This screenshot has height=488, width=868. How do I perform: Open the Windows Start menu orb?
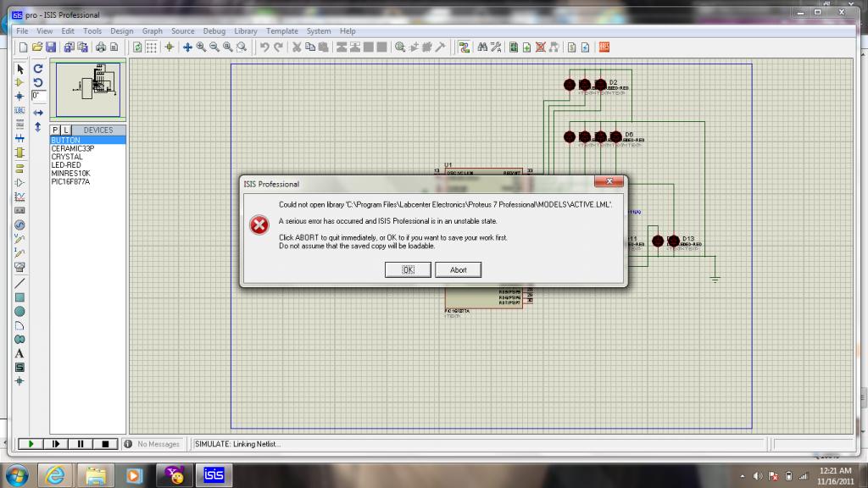[x=17, y=475]
